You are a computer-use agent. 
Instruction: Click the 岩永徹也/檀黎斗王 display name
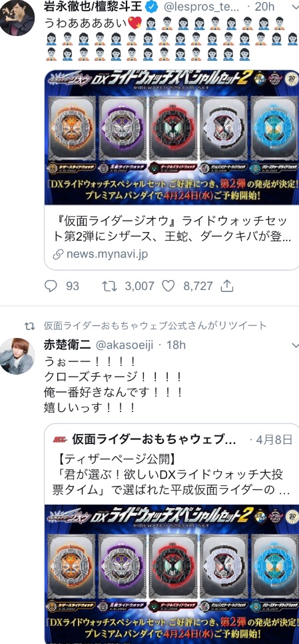(x=93, y=6)
